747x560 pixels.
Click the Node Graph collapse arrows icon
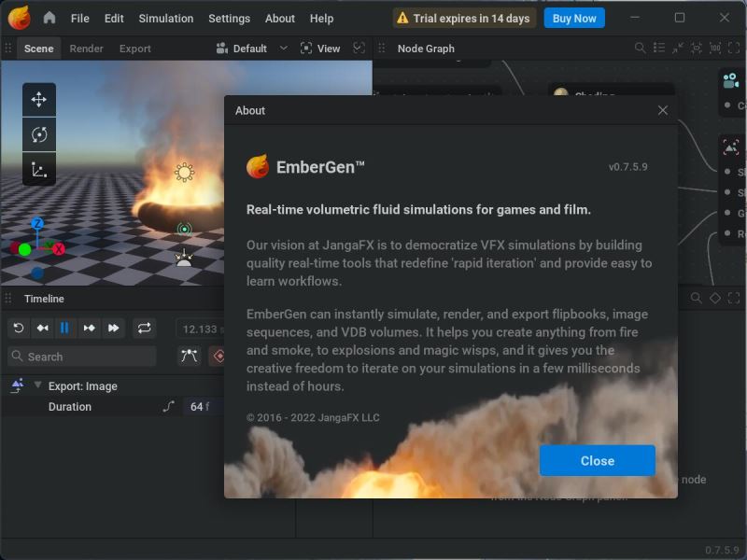click(x=678, y=49)
